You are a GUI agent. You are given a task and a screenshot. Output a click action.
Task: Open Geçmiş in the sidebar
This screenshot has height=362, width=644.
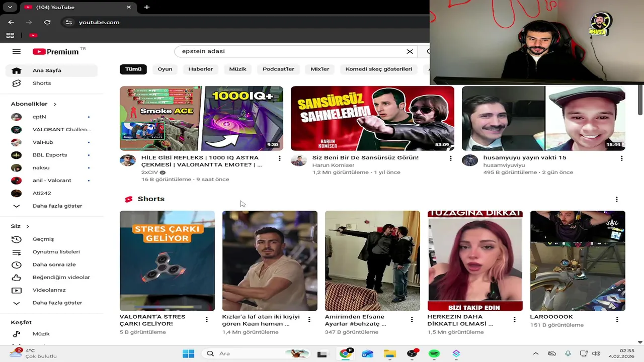(51, 239)
